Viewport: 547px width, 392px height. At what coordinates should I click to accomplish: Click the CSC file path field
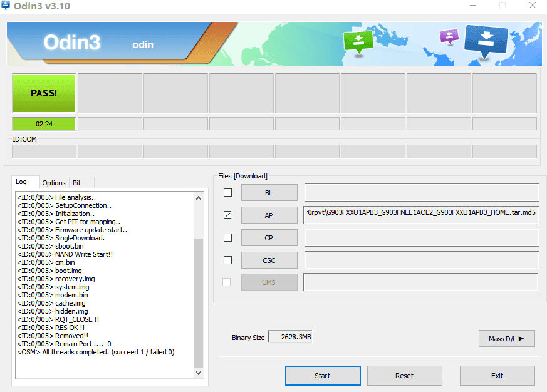pos(422,260)
